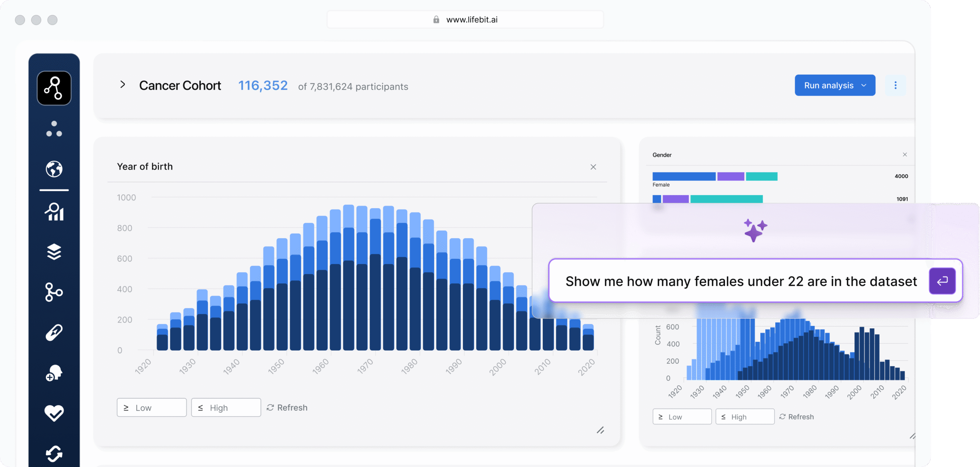980x467 pixels.
Task: Expand the Cancer Cohort chevron
Action: (x=122, y=85)
